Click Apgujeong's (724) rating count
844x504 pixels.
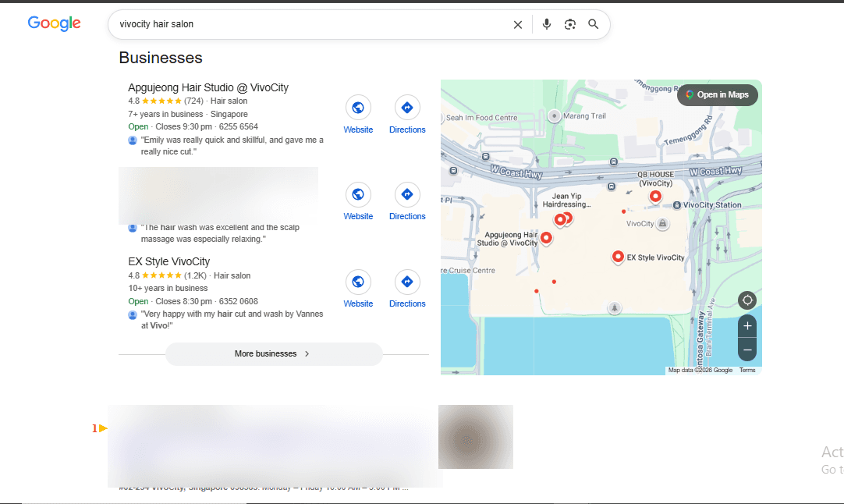[x=193, y=101]
